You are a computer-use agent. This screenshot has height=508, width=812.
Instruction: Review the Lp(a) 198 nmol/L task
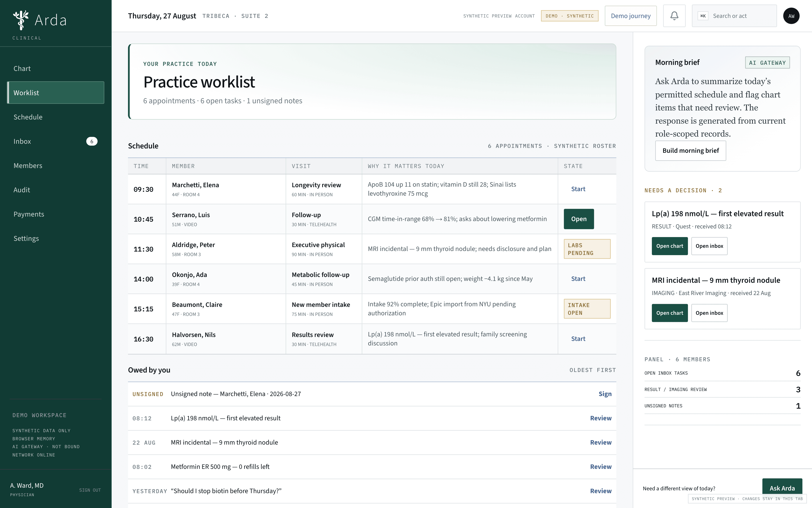(x=601, y=418)
